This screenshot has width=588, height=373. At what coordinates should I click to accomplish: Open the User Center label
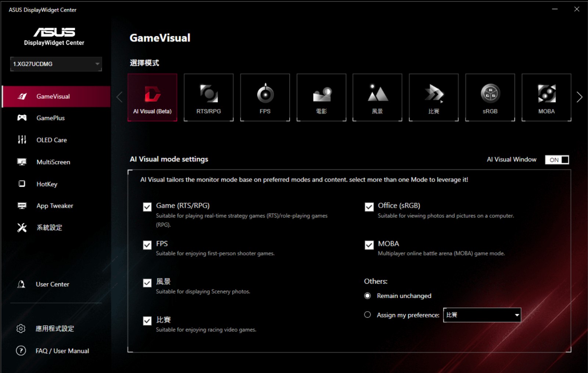(x=53, y=284)
